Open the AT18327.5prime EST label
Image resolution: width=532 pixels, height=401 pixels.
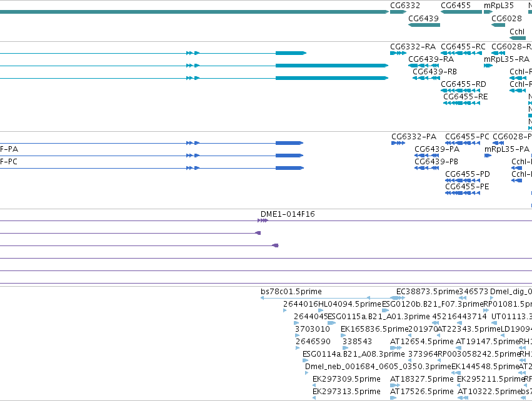(x=422, y=379)
